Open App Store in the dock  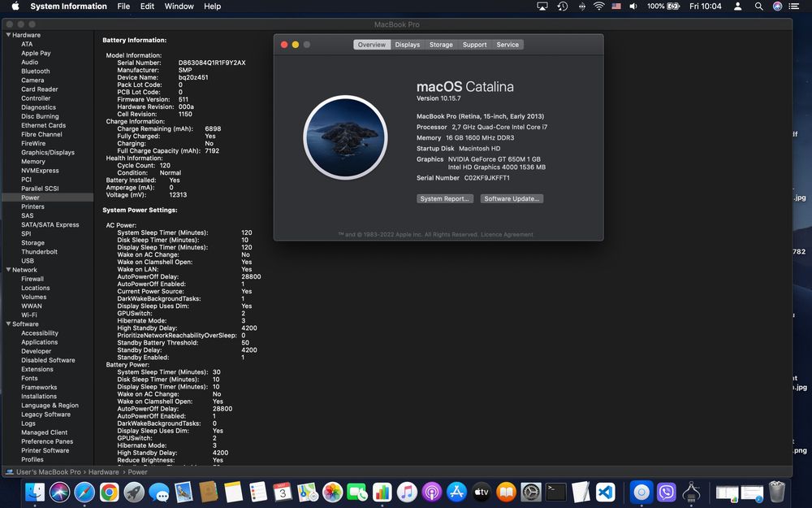[x=456, y=492]
